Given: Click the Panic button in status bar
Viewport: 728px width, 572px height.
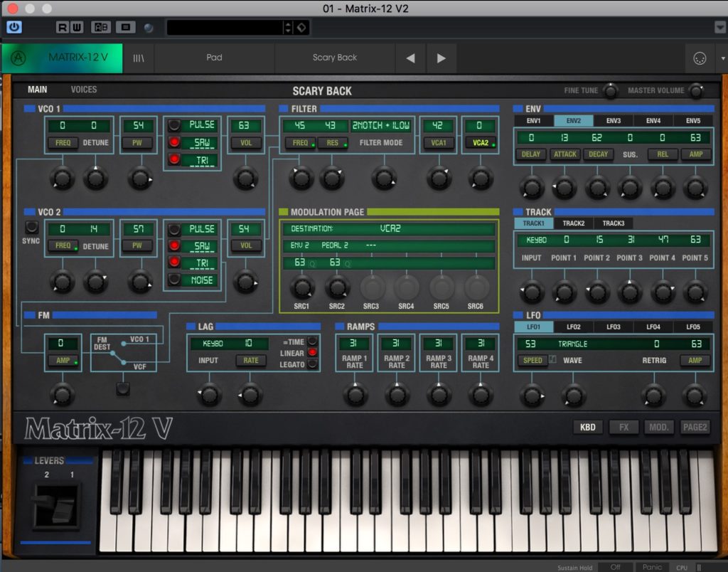Looking at the screenshot, I should pyautogui.click(x=652, y=567).
